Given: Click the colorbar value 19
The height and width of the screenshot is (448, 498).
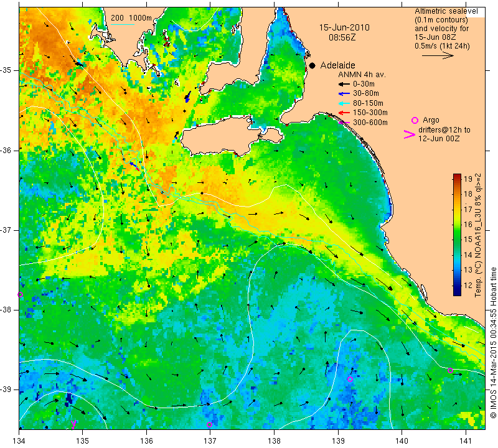Looking at the screenshot, I should 468,179.
